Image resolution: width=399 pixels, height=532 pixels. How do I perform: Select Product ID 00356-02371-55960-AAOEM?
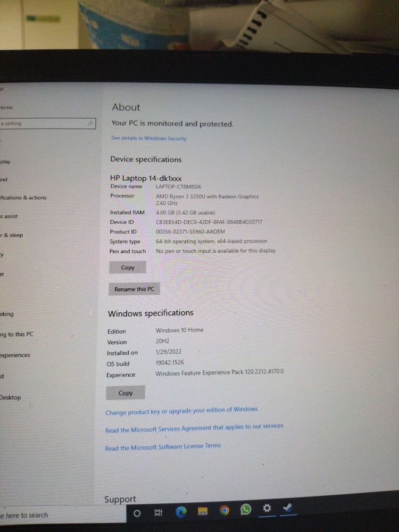point(190,231)
